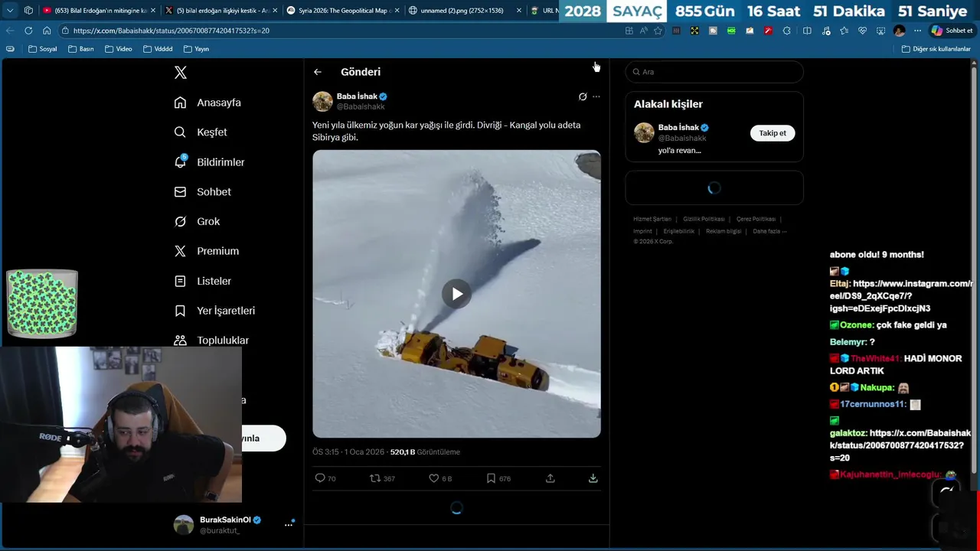Open Topluluklar communities
Viewport: 980px width, 551px height.
(211, 340)
